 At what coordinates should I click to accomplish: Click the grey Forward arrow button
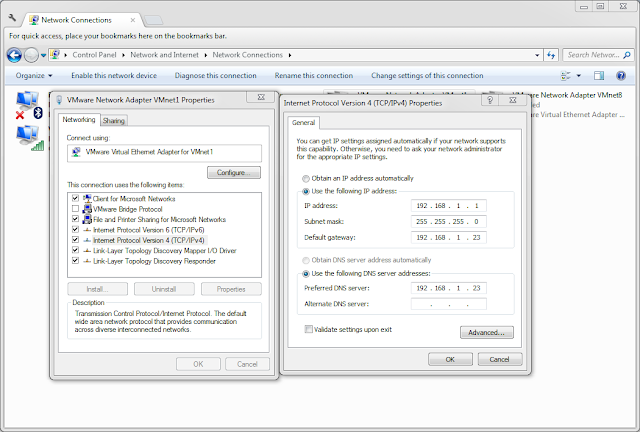click(x=31, y=55)
